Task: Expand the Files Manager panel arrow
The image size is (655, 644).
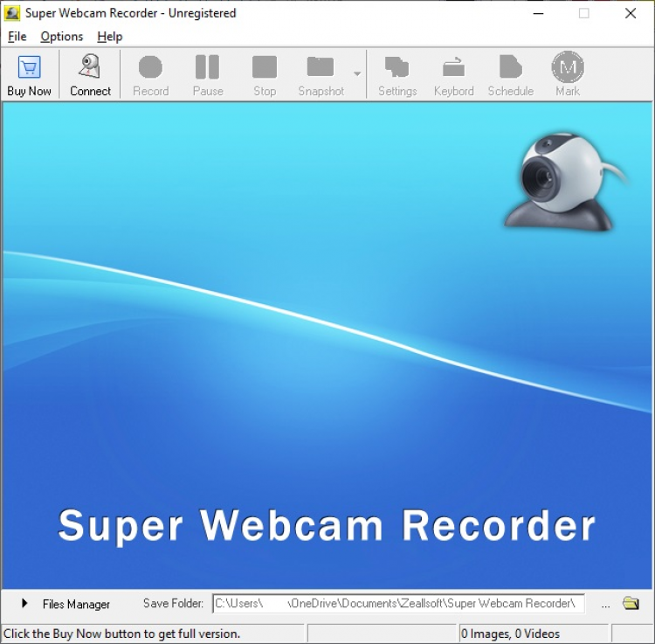Action: (24, 604)
